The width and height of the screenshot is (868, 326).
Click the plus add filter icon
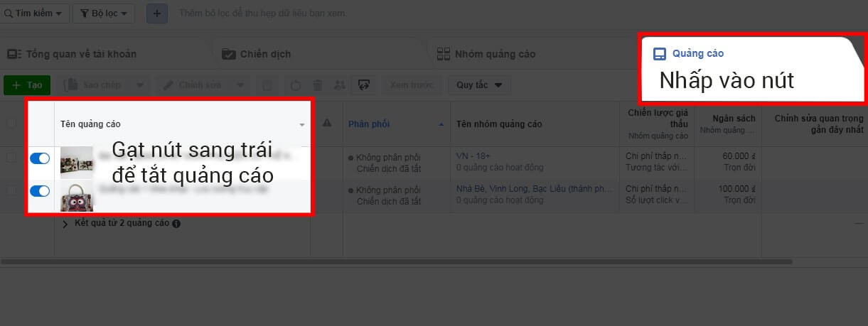(x=157, y=13)
